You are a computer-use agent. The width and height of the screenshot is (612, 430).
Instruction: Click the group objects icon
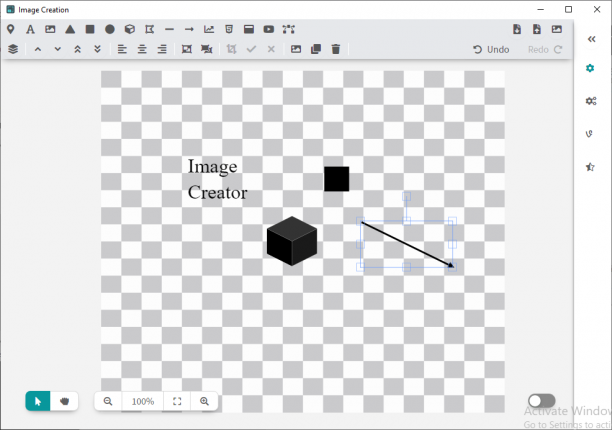point(187,49)
